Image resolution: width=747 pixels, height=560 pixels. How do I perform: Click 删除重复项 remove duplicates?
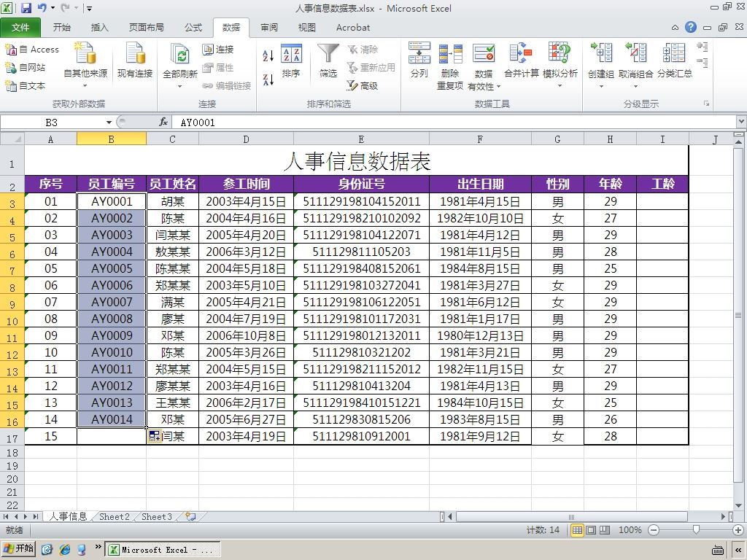pos(450,66)
